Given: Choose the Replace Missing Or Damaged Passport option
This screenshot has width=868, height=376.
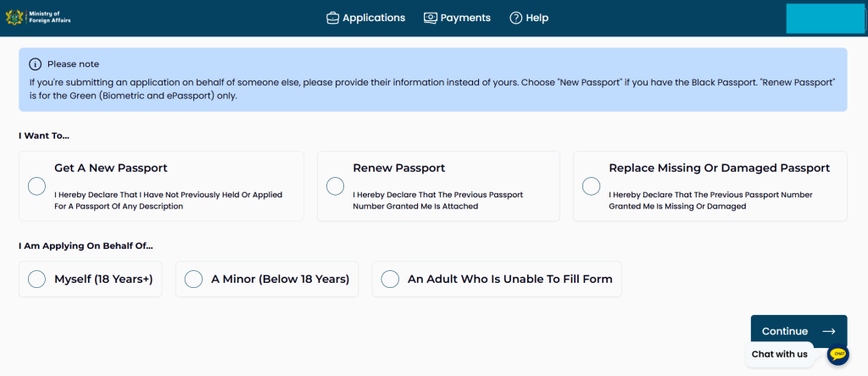Looking at the screenshot, I should (x=591, y=186).
